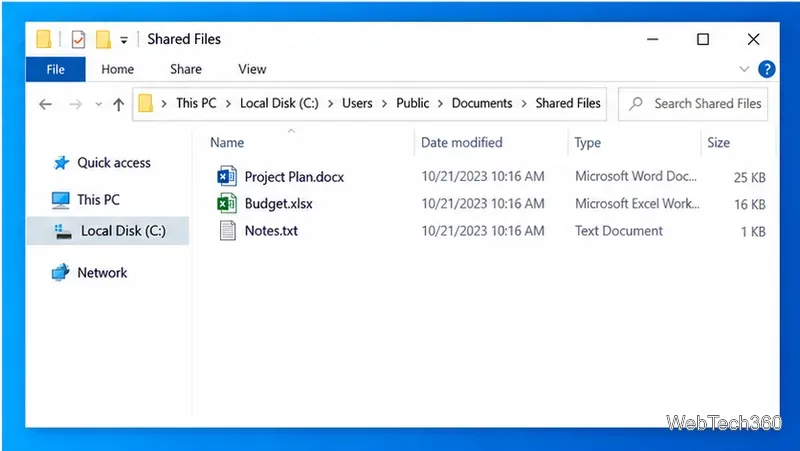This screenshot has height=451, width=800.
Task: Click Shared Files in the address path
Action: pyautogui.click(x=568, y=104)
